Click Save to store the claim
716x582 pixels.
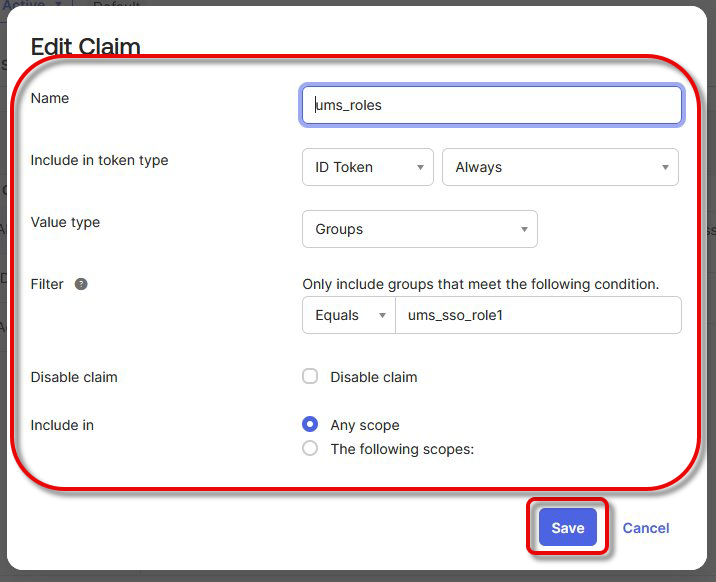[x=567, y=528]
